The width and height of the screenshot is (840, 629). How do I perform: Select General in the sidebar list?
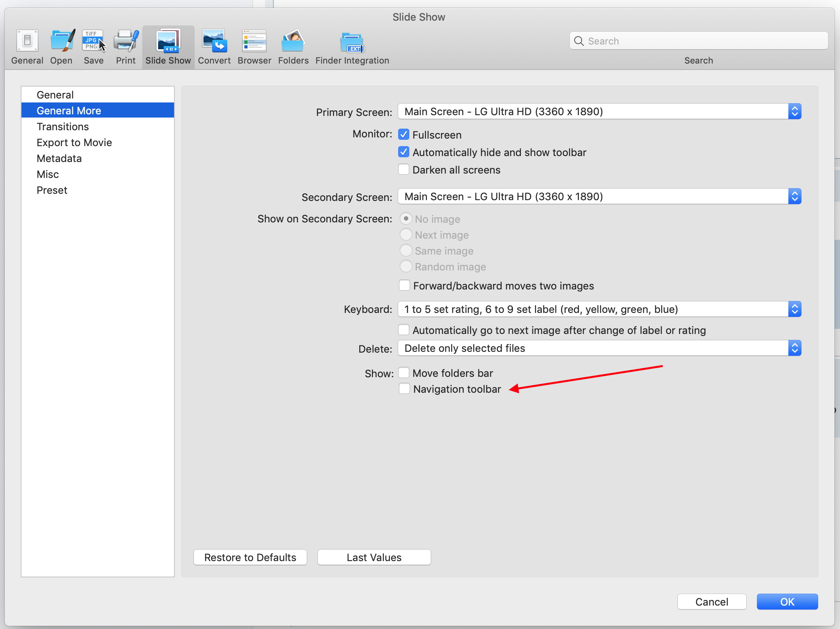tap(98, 95)
